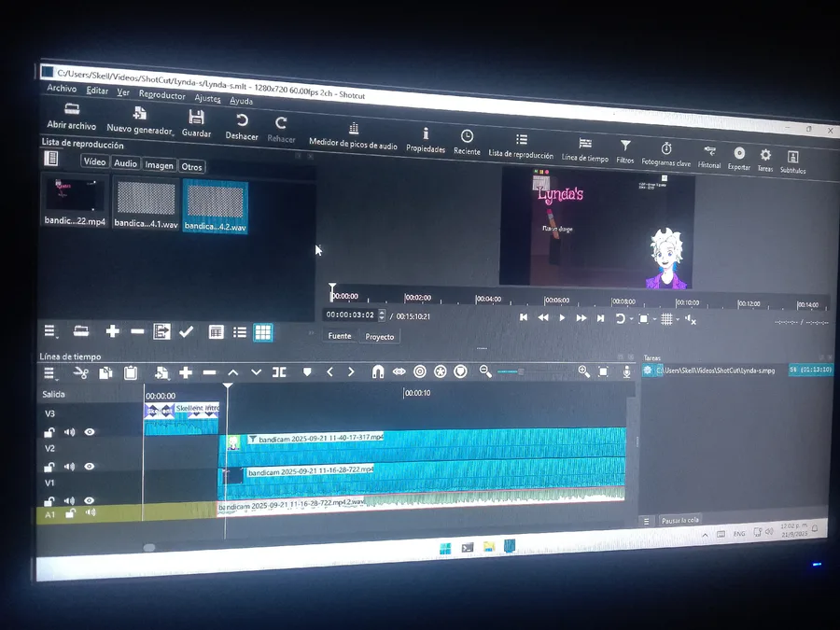Image resolution: width=840 pixels, height=630 pixels.
Task: Adjust timecode spinner arrows
Action: (382, 315)
